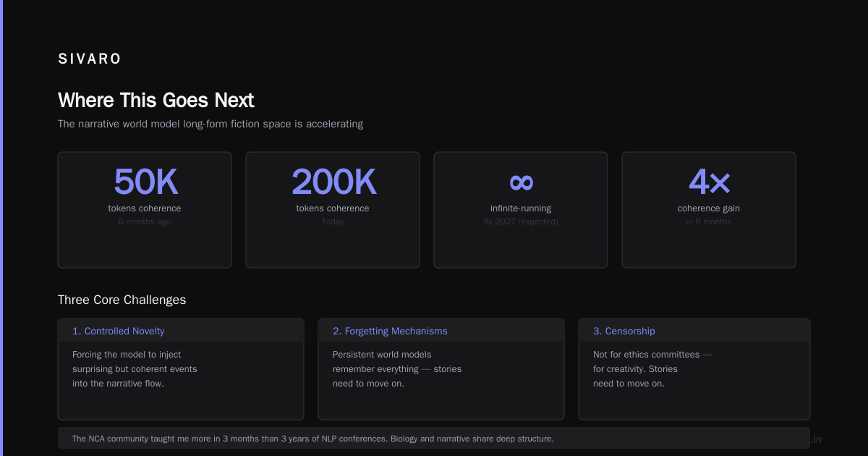Click the NCA community quote bar
The image size is (868, 456).
434,438
